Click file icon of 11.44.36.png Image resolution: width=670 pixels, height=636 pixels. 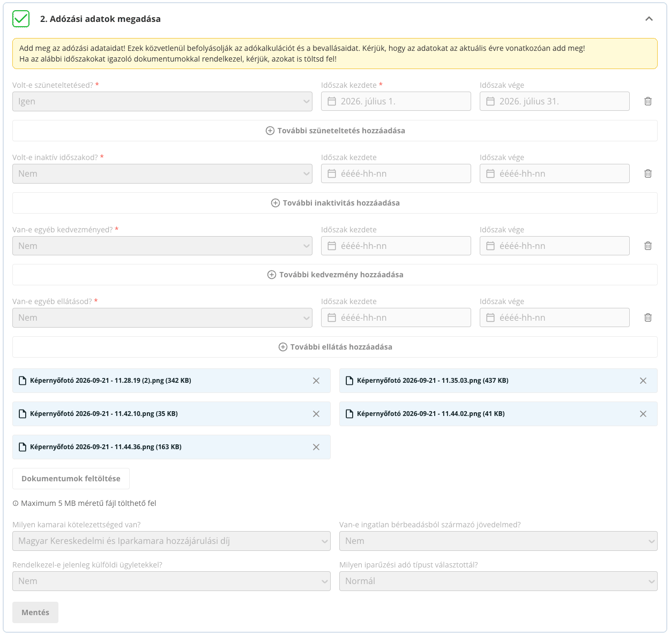pyautogui.click(x=23, y=447)
